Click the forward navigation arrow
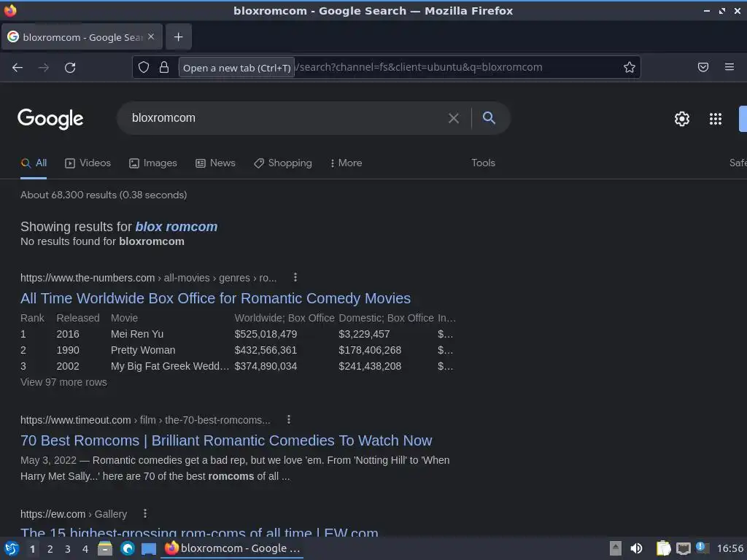Viewport: 747px width, 560px height. click(x=44, y=68)
